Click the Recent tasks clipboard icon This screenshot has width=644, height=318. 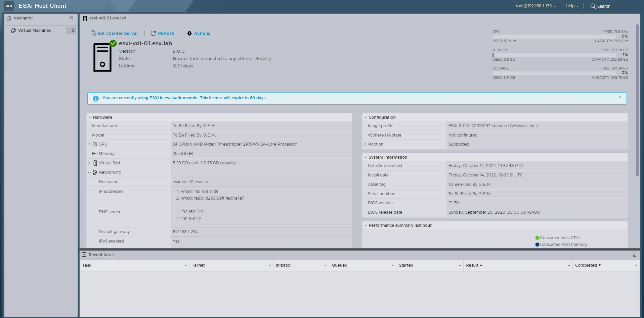tap(84, 255)
